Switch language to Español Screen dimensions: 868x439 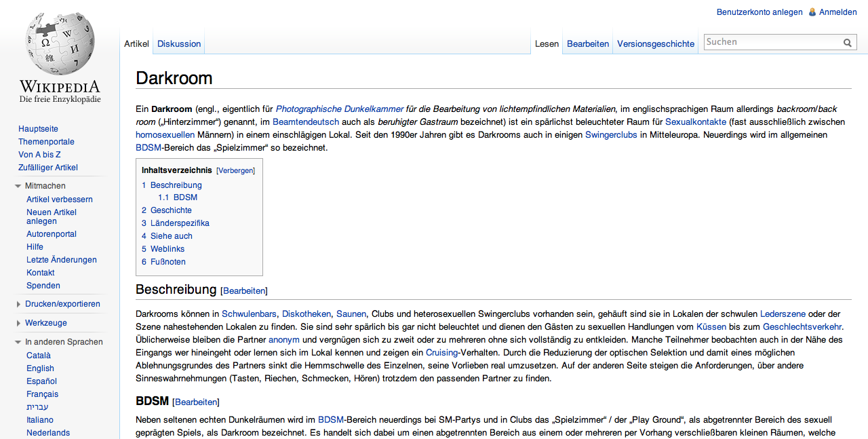coord(41,381)
